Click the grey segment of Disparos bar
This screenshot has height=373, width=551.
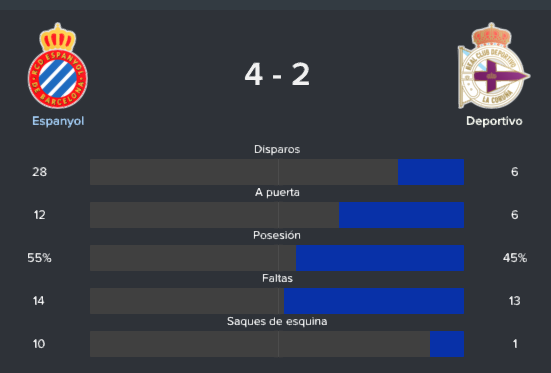coord(244,172)
